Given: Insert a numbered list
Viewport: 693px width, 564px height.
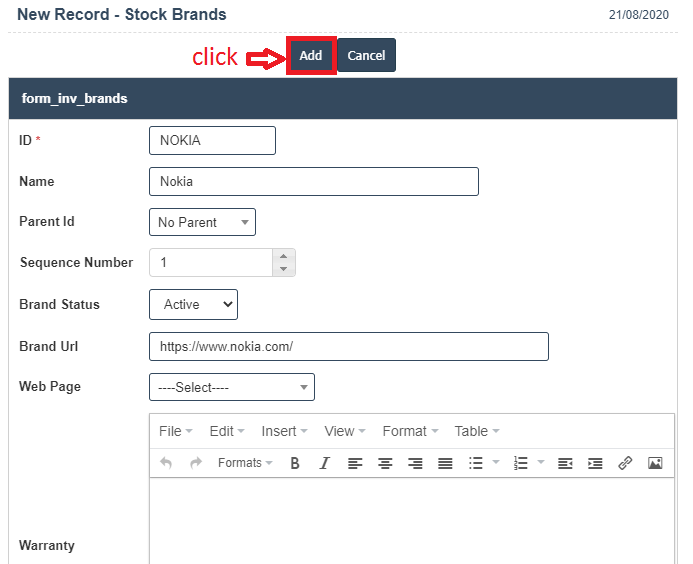Looking at the screenshot, I should [x=520, y=463].
